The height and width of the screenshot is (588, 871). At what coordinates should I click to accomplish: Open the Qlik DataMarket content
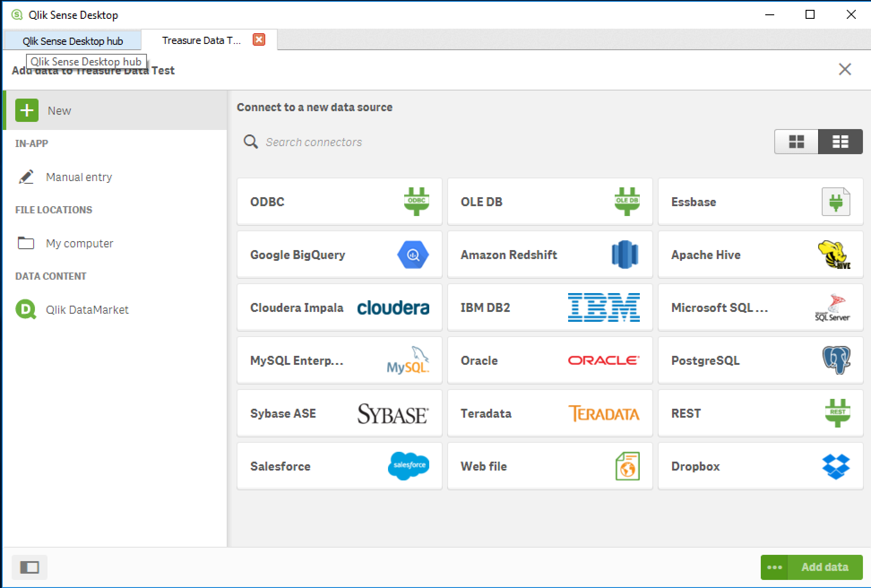[x=87, y=309]
